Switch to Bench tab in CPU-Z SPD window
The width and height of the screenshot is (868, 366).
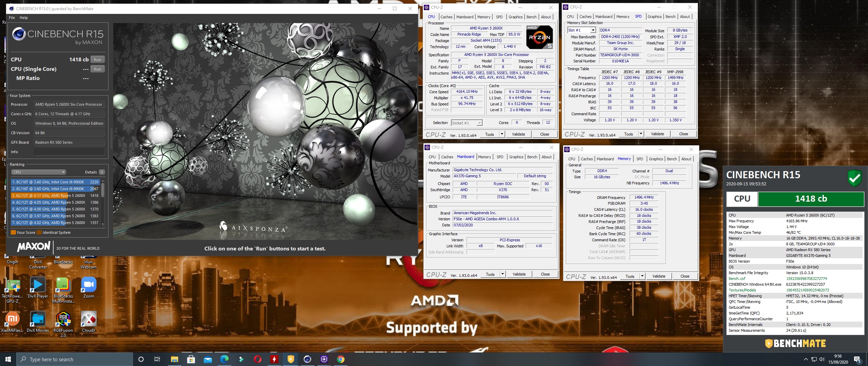(670, 17)
